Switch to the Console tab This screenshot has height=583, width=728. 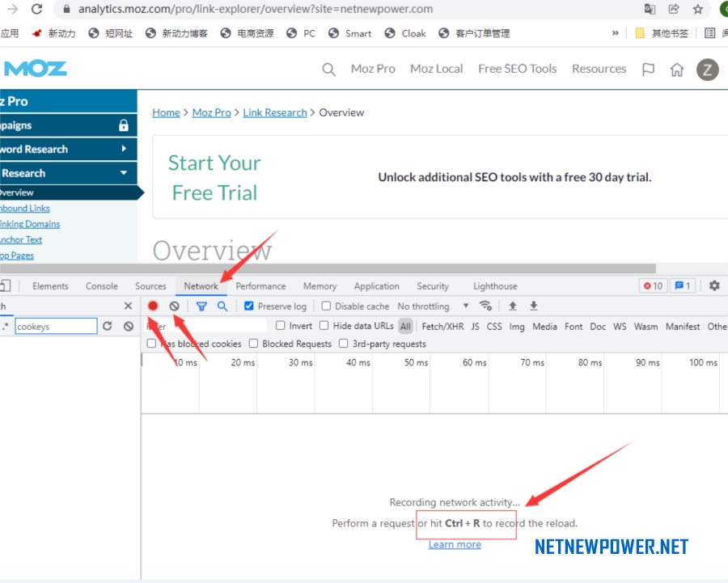[x=102, y=286]
